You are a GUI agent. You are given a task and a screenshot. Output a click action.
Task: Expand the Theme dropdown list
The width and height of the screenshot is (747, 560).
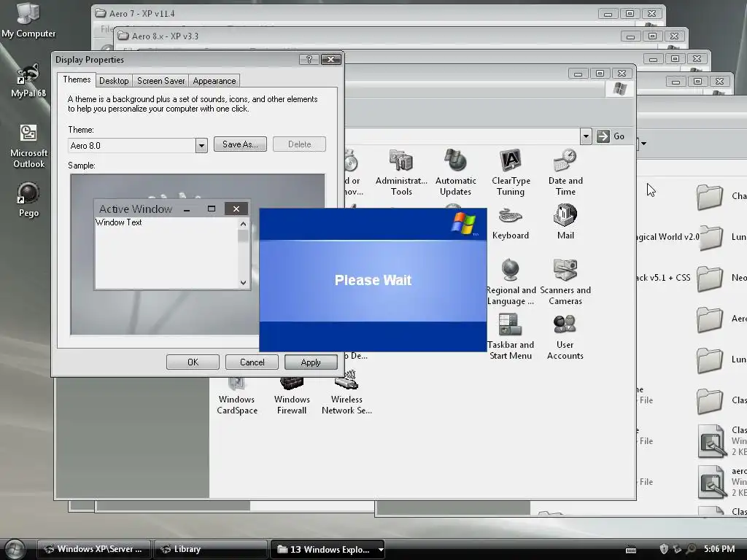[201, 146]
